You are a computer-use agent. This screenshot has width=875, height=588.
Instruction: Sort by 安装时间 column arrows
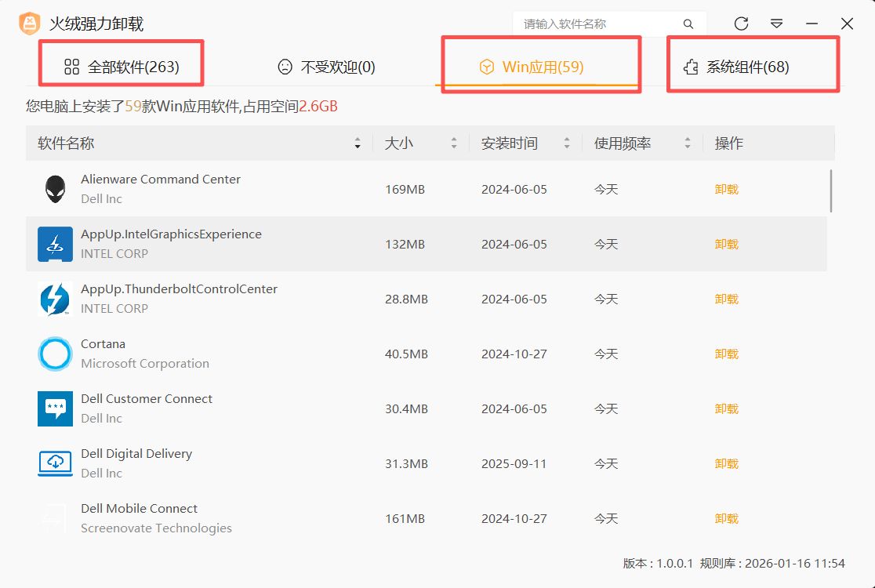(566, 143)
